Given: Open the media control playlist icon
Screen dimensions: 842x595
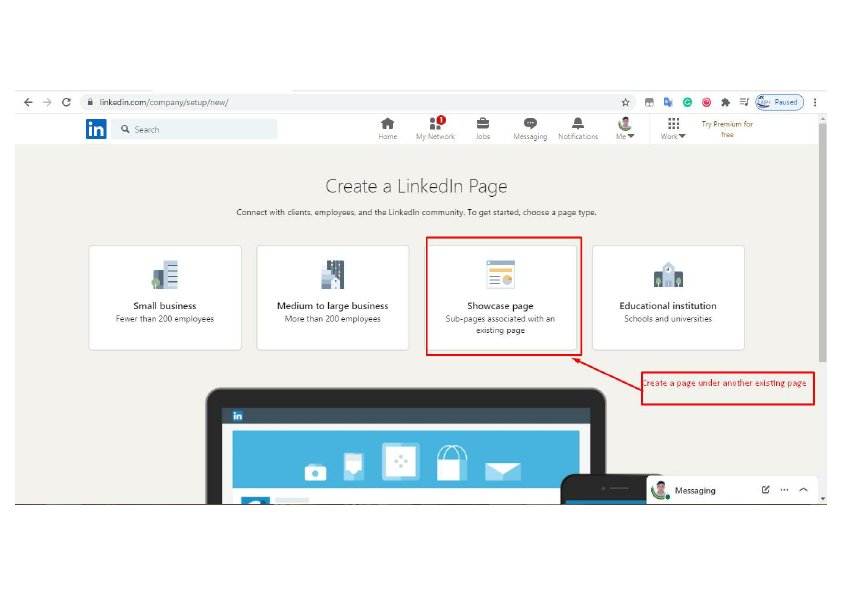Looking at the screenshot, I should point(744,102).
